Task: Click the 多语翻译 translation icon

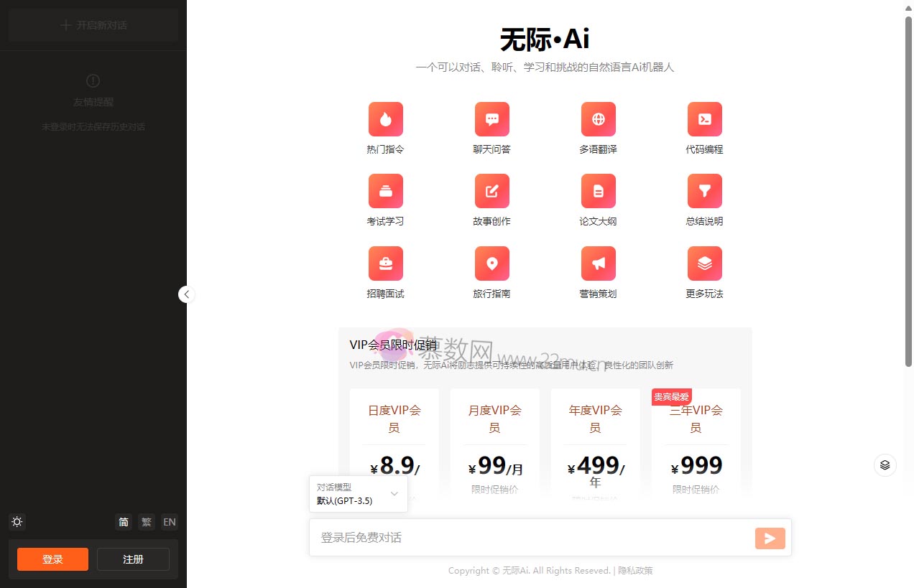Action: pyautogui.click(x=598, y=119)
